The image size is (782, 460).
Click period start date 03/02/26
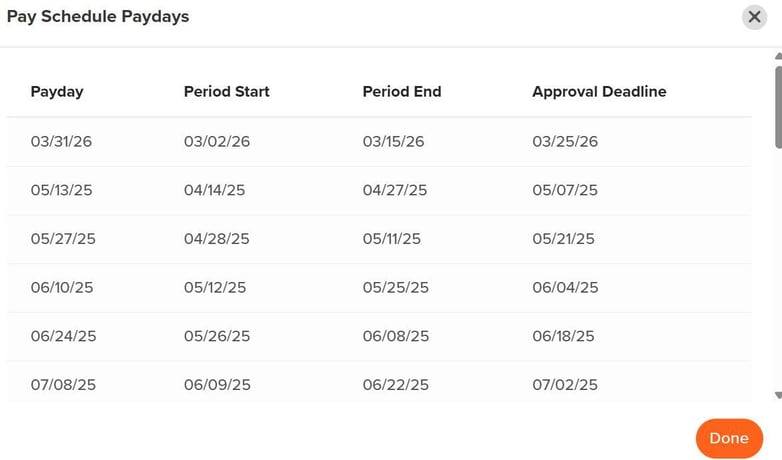216,141
